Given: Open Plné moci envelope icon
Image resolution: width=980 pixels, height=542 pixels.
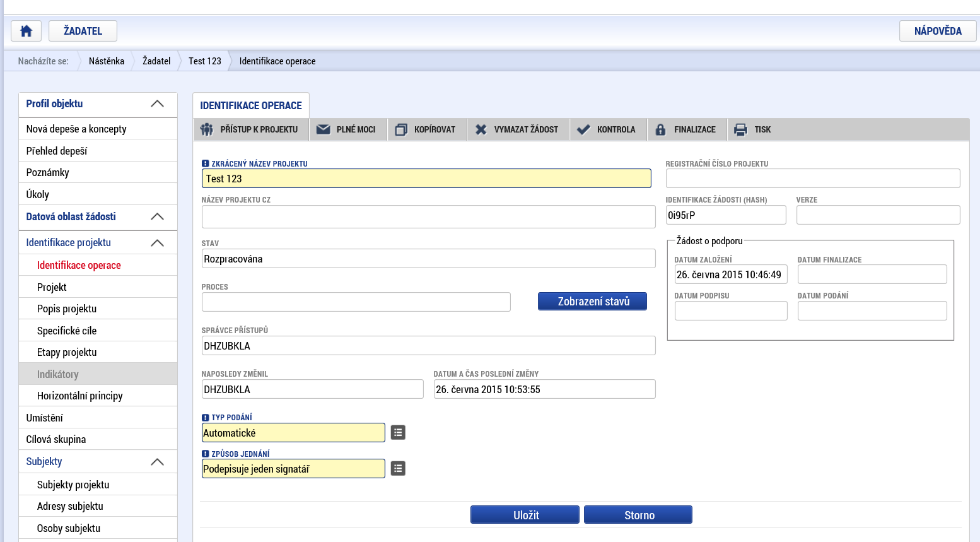Looking at the screenshot, I should coord(324,129).
